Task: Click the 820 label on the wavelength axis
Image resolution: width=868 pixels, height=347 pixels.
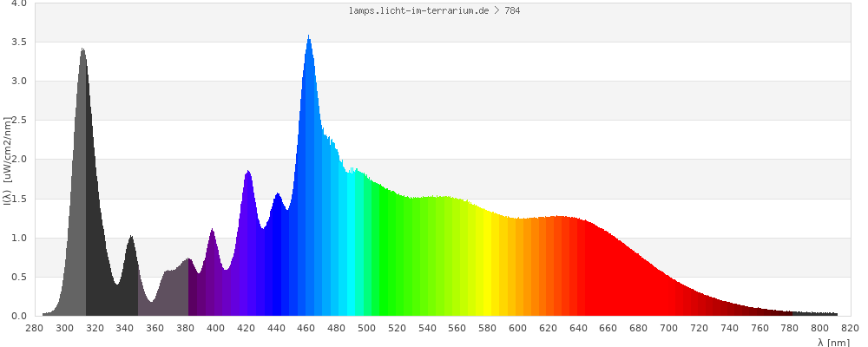Action: [x=850, y=328]
